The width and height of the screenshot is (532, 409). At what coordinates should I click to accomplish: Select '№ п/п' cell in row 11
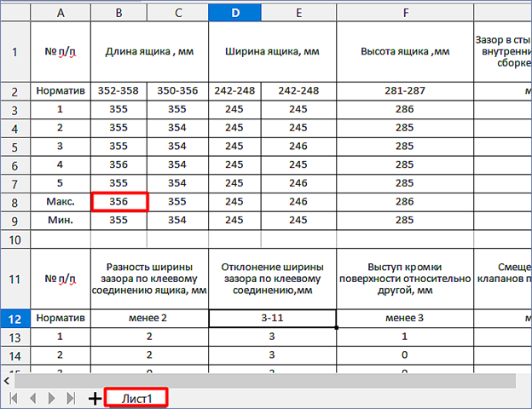pyautogui.click(x=61, y=279)
